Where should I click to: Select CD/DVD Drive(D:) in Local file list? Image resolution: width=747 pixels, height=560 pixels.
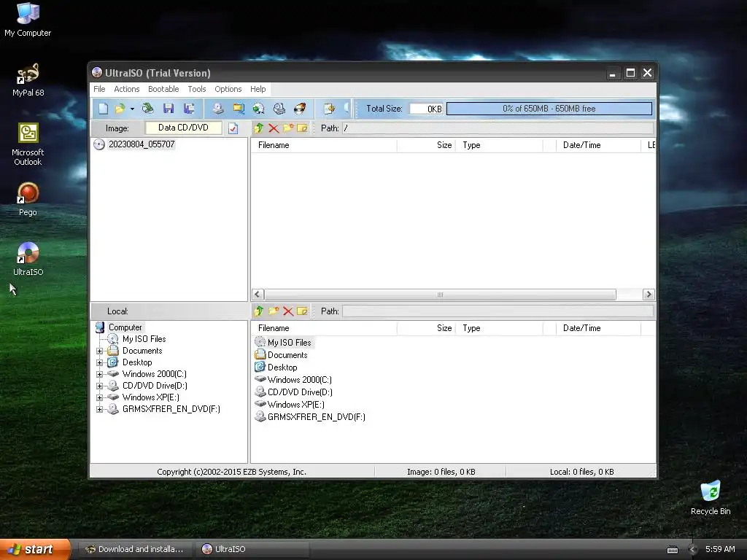pos(300,392)
